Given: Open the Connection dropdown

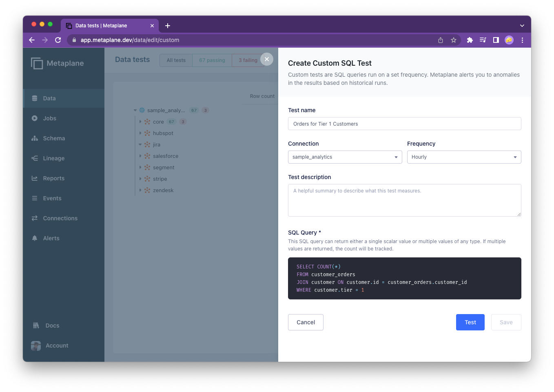Looking at the screenshot, I should pyautogui.click(x=345, y=157).
